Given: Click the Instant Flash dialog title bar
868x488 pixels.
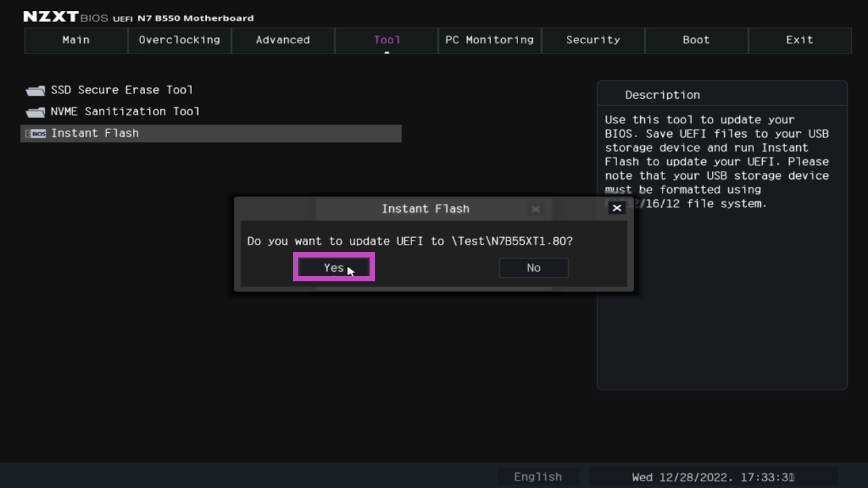Looking at the screenshot, I should [x=425, y=209].
